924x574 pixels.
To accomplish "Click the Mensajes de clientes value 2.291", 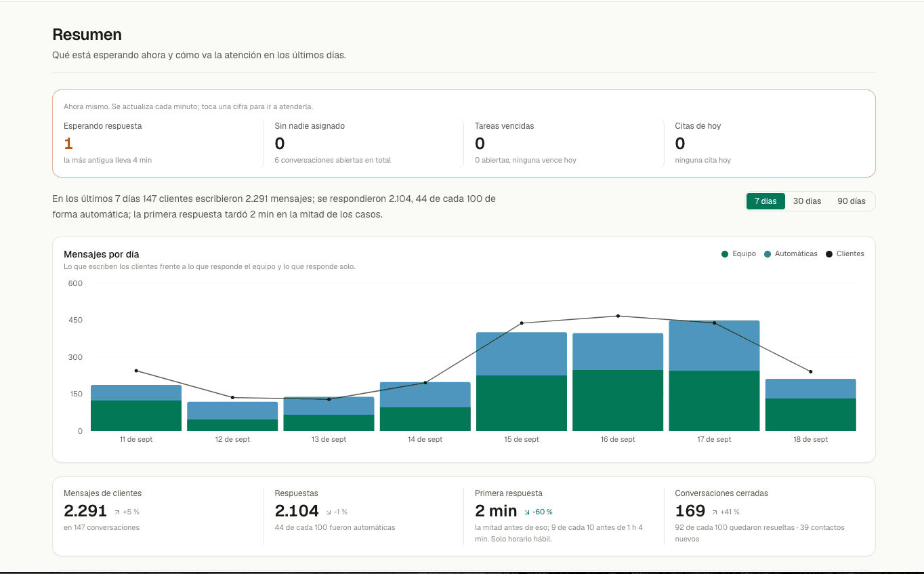I will coord(85,511).
